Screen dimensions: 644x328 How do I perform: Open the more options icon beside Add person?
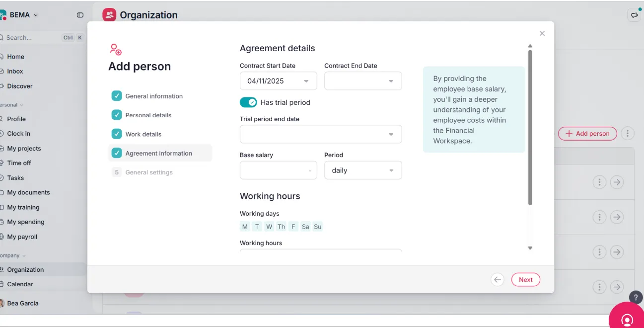point(628,134)
